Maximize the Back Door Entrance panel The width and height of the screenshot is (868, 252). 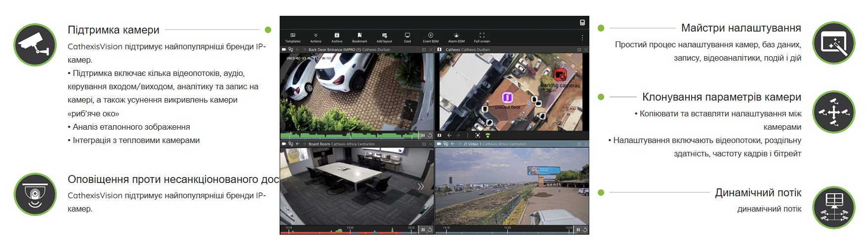tap(424, 50)
